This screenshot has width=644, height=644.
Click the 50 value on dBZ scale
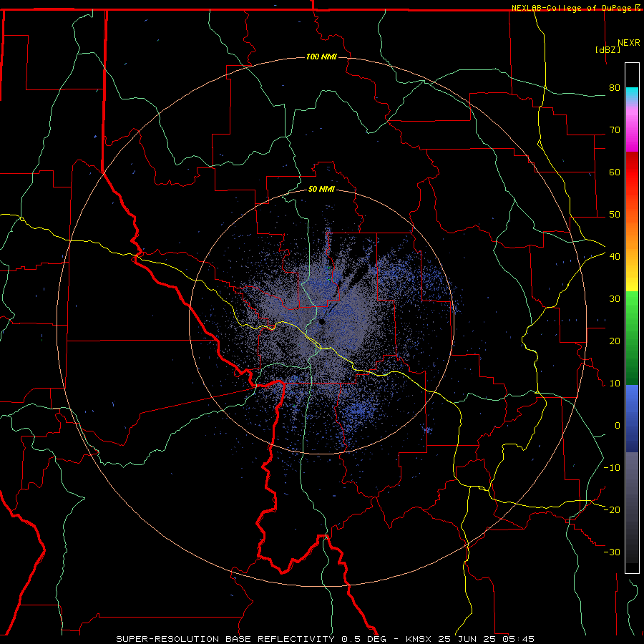[615, 215]
